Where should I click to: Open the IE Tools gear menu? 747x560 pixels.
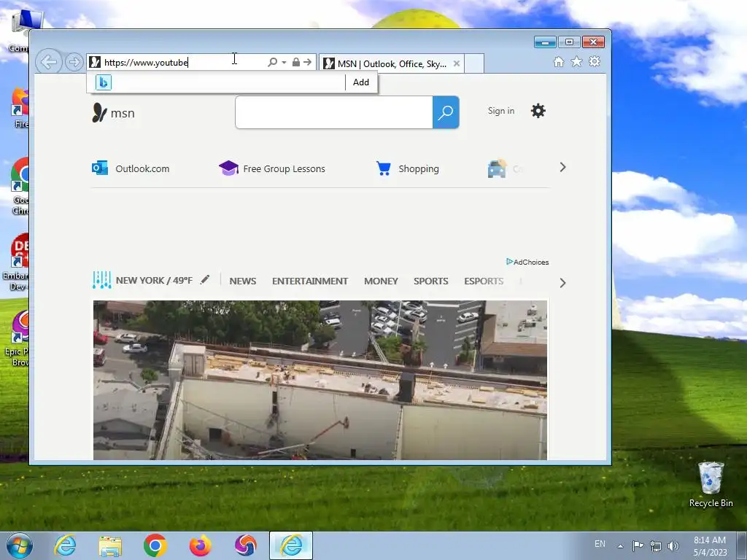[595, 61]
